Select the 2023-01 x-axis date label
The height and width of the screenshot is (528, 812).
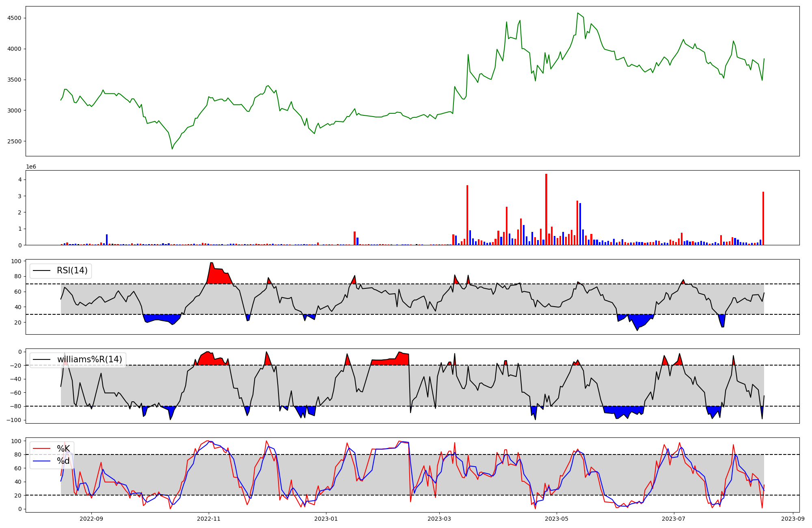pos(326,519)
